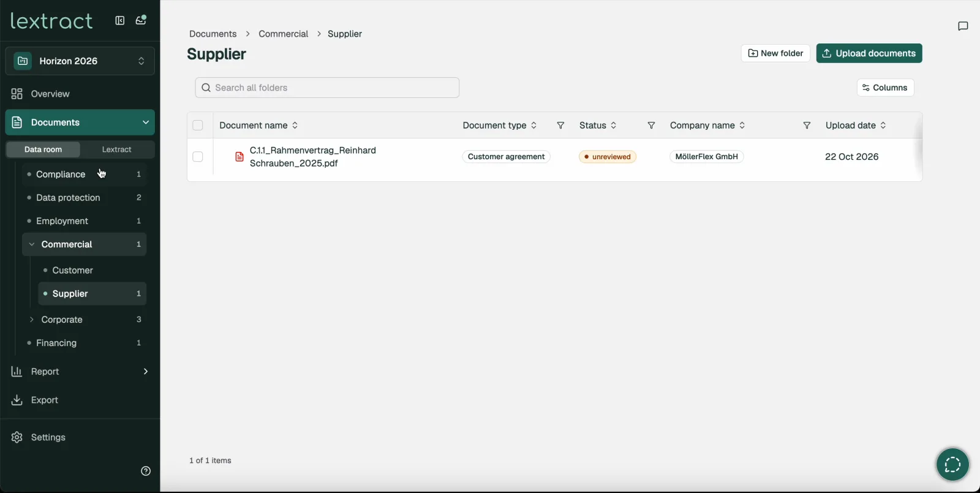
Task: Filter the Company name column
Action: coord(807,126)
